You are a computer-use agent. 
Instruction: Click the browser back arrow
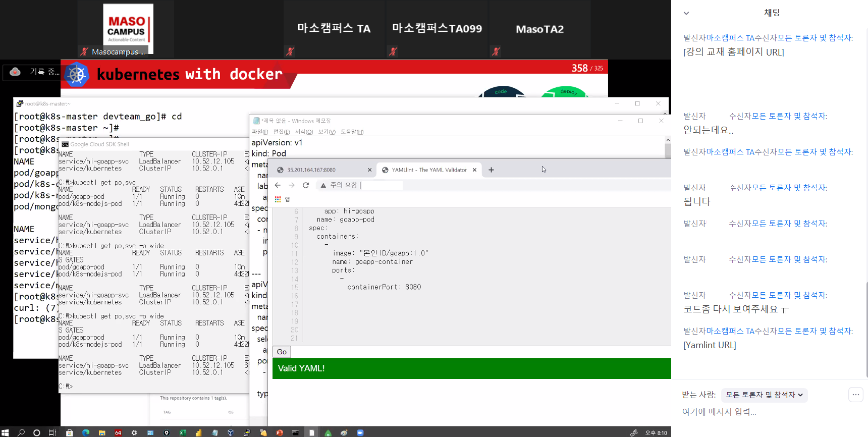pos(278,185)
